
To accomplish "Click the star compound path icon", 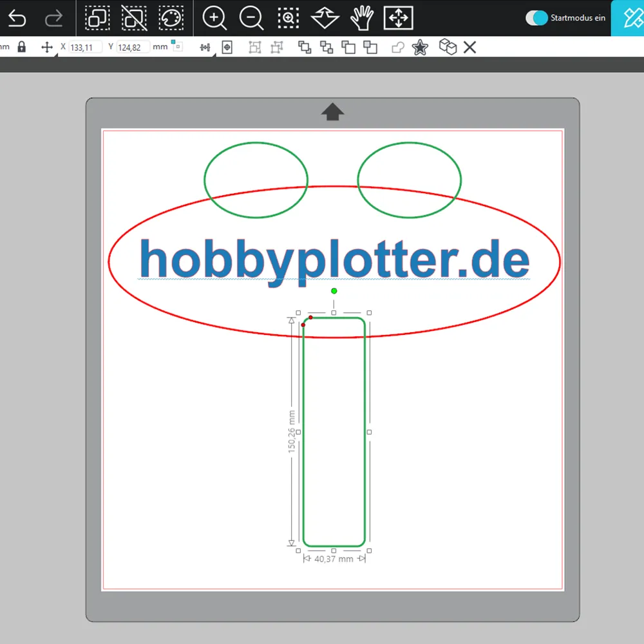I will 420,47.
